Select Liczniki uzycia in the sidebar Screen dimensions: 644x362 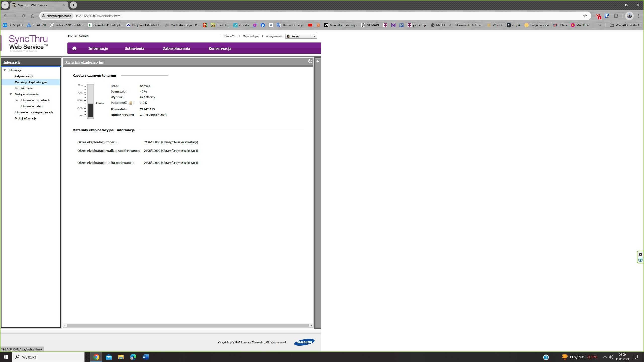click(24, 88)
